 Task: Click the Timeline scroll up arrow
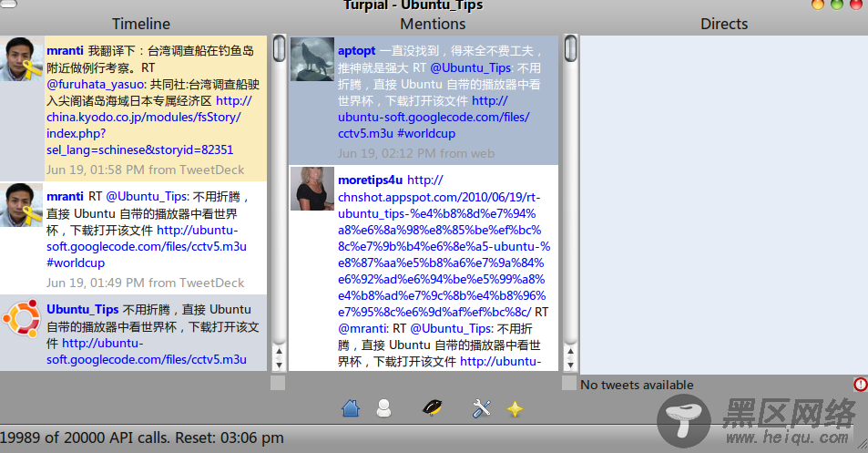pyautogui.click(x=279, y=352)
